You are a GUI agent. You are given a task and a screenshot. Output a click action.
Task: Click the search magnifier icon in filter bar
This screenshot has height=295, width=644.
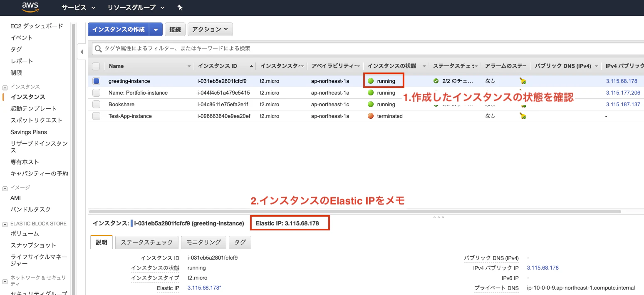click(x=99, y=49)
